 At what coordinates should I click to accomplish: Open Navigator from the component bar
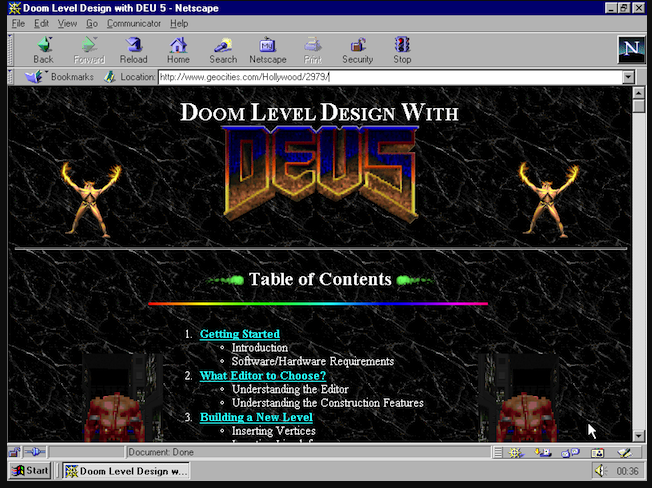[x=516, y=453]
